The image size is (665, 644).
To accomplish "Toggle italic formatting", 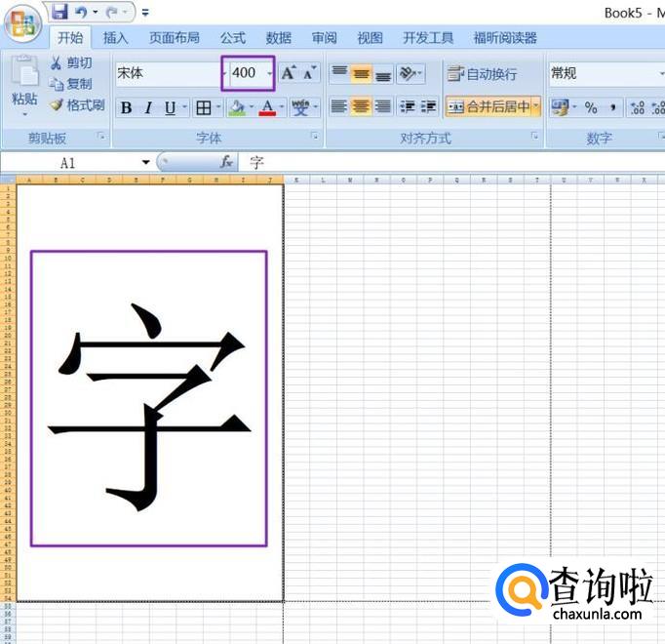I will (x=148, y=108).
